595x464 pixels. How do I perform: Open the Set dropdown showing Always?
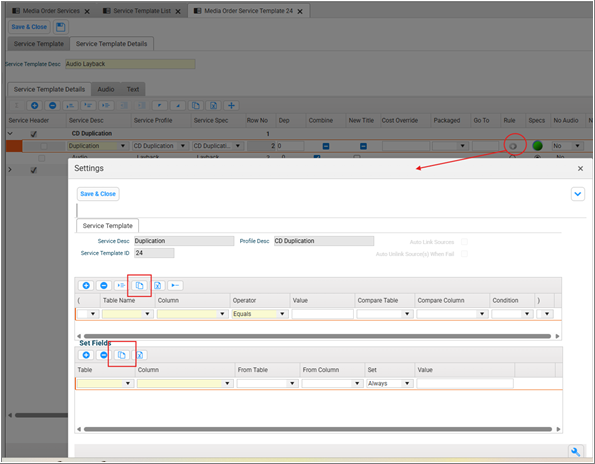407,384
